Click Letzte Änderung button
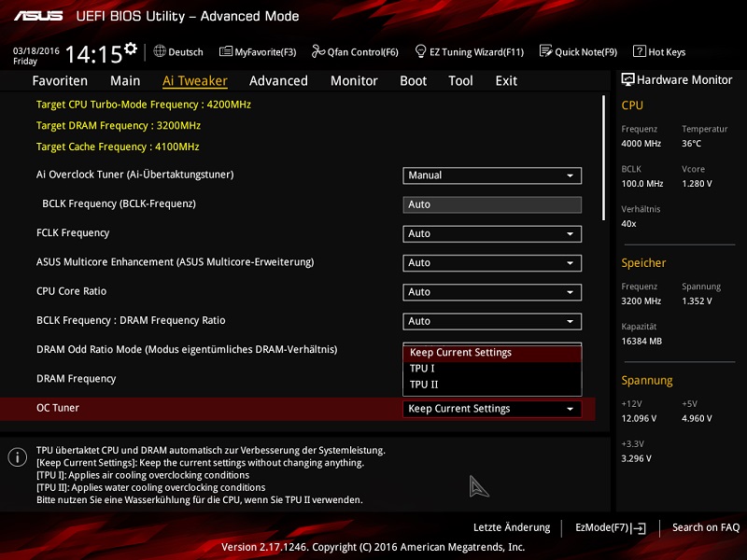The height and width of the screenshot is (560, 747). pyautogui.click(x=512, y=527)
